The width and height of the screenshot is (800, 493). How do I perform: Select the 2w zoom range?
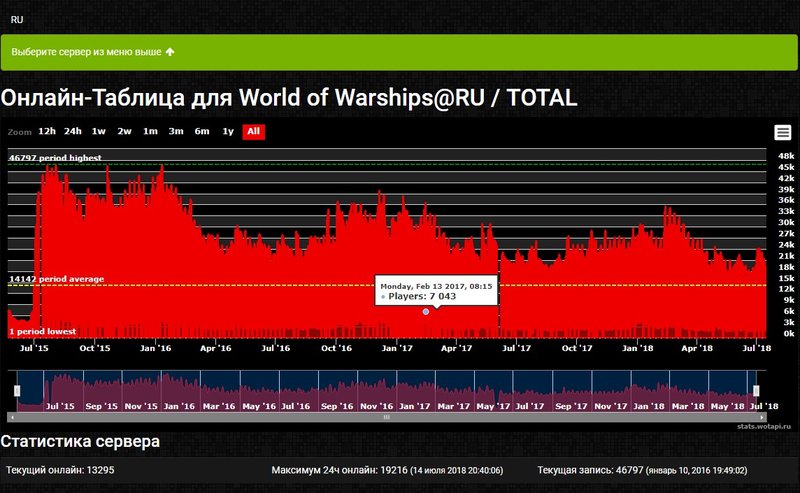pyautogui.click(x=124, y=131)
